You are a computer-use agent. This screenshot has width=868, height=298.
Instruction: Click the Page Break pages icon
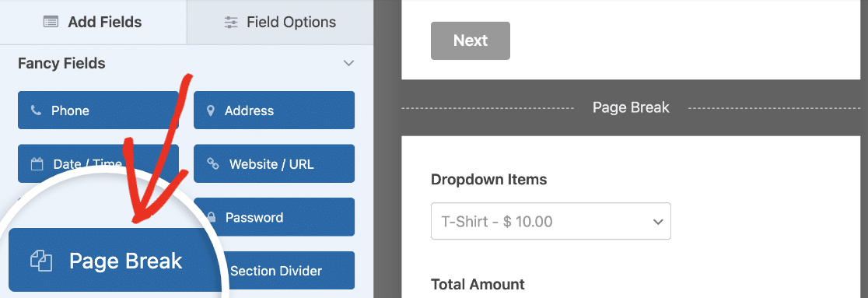coord(41,261)
